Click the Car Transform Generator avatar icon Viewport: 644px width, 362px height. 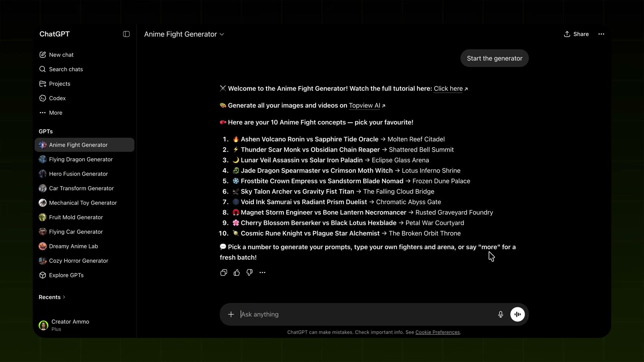tap(43, 188)
